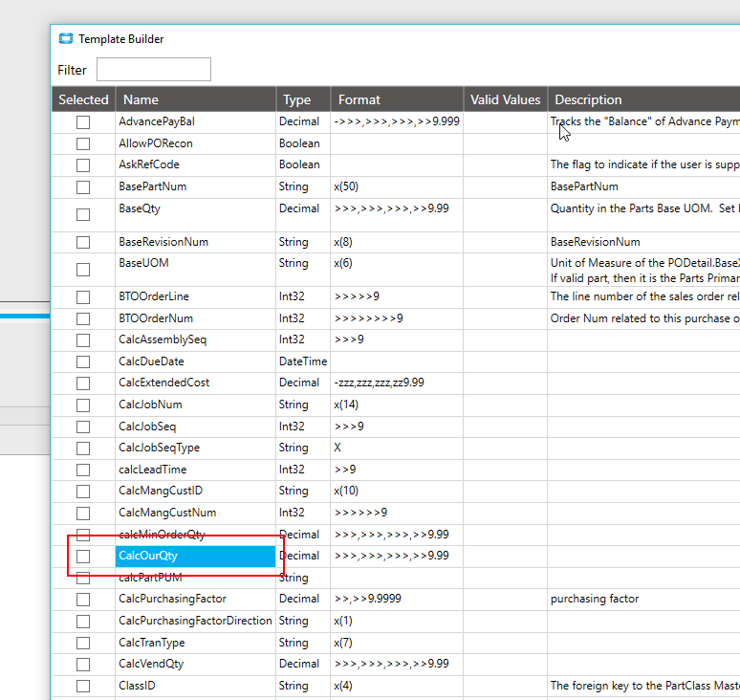
Task: Sort by the Name column header
Action: point(196,99)
